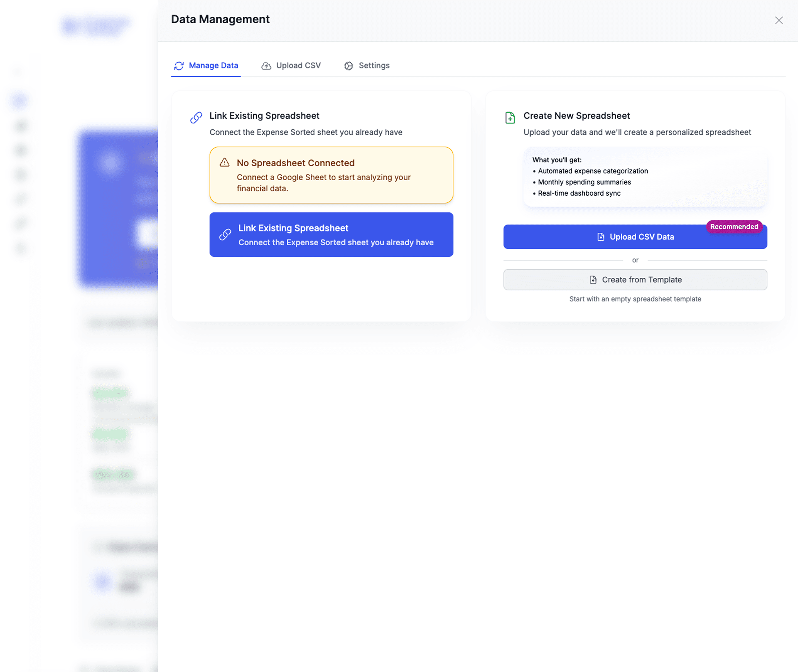Click the chain-link icon beside the Link Existing Spreadsheet heading

click(x=196, y=117)
